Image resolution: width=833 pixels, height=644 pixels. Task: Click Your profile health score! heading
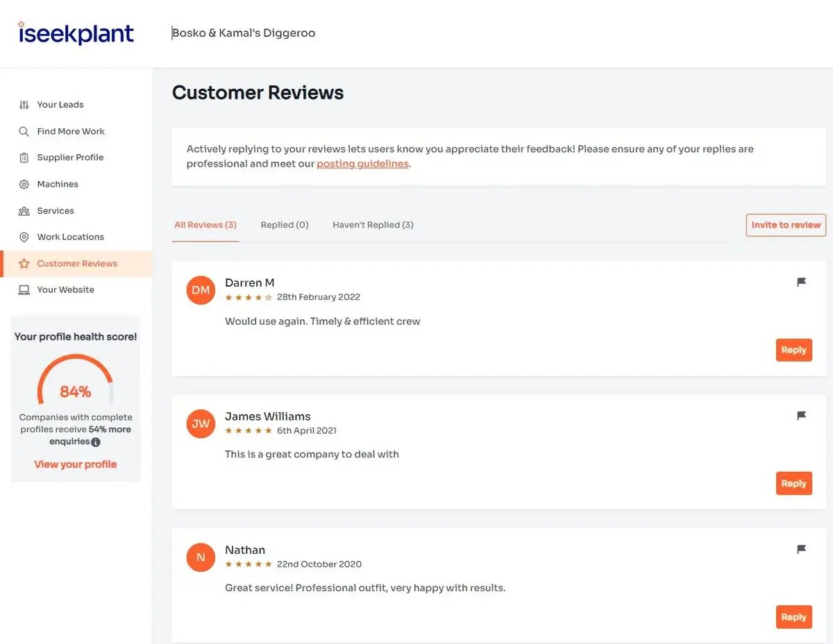click(76, 337)
